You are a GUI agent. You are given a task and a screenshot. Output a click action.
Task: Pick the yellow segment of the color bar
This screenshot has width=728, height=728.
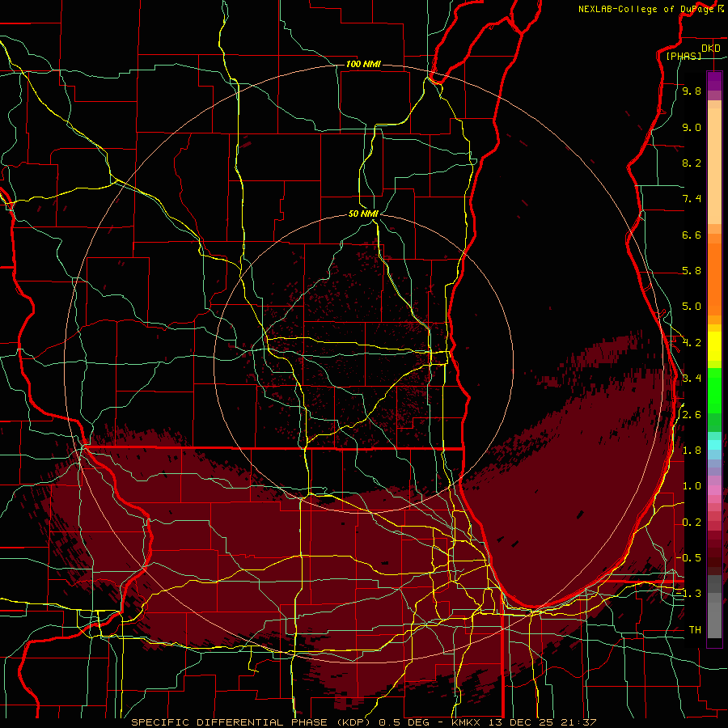[x=714, y=346]
